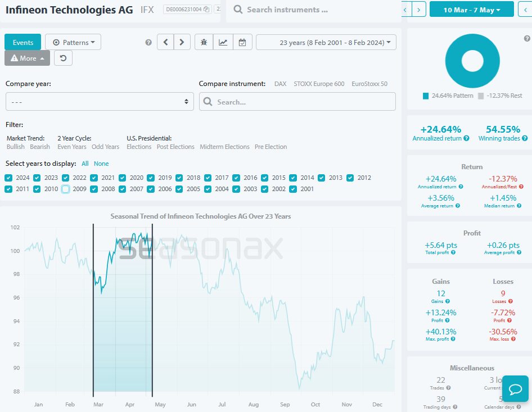Enable the 2009 year checkbox
Image resolution: width=532 pixels, height=412 pixels.
pyautogui.click(x=66, y=189)
